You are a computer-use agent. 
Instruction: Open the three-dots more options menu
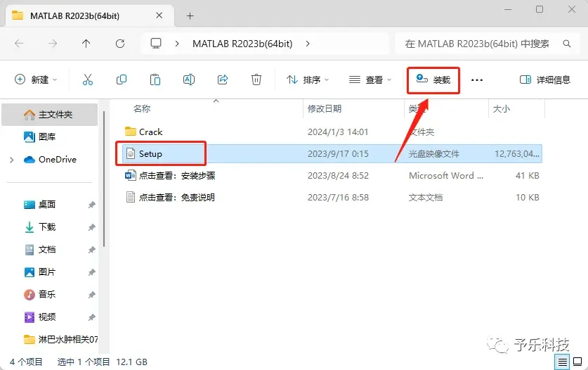(476, 80)
